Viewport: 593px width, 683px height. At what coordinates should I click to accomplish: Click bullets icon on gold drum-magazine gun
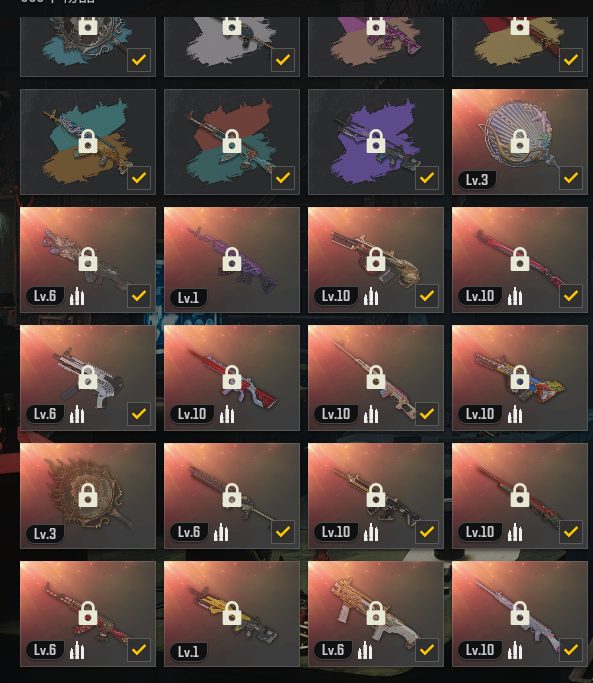371,296
